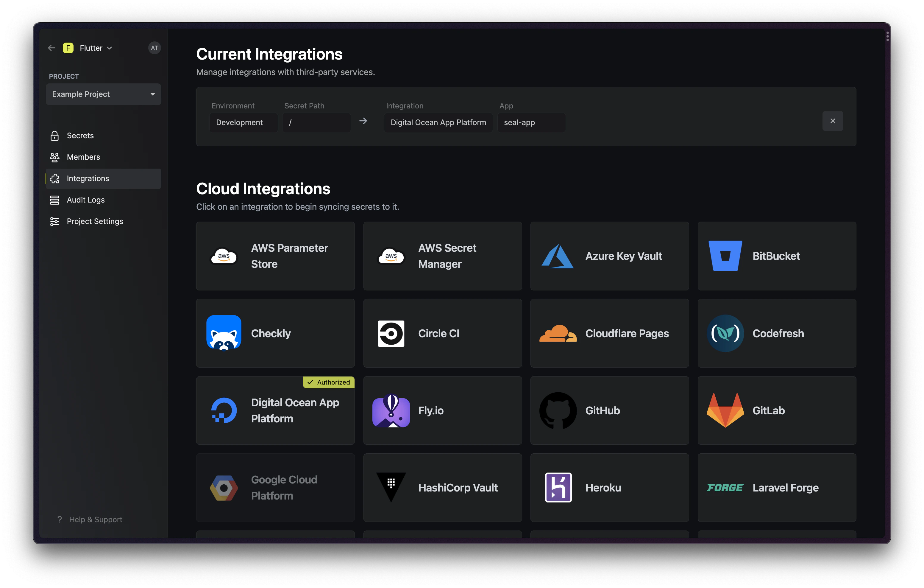
Task: Click the BitBucket bucket logo
Action: click(725, 256)
